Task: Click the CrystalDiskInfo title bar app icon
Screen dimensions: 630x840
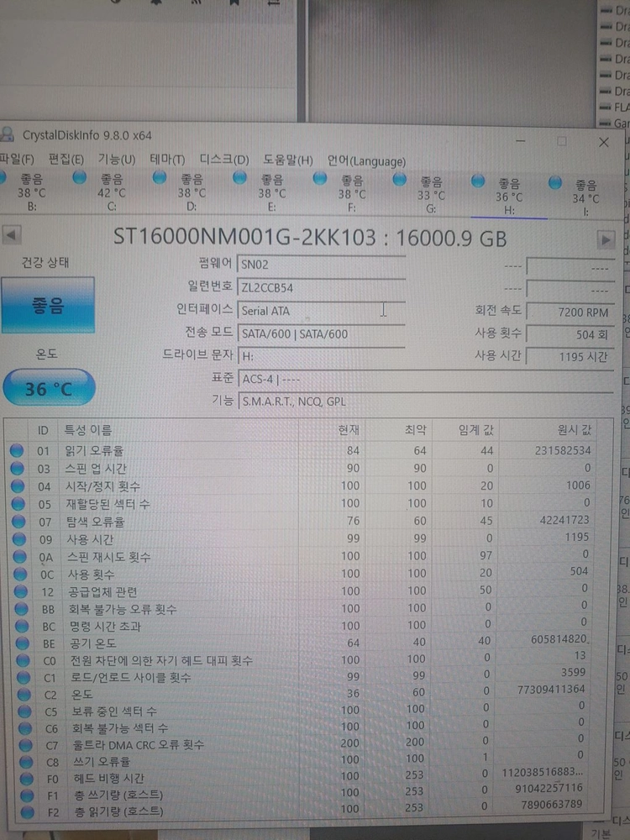Action: coord(7,134)
